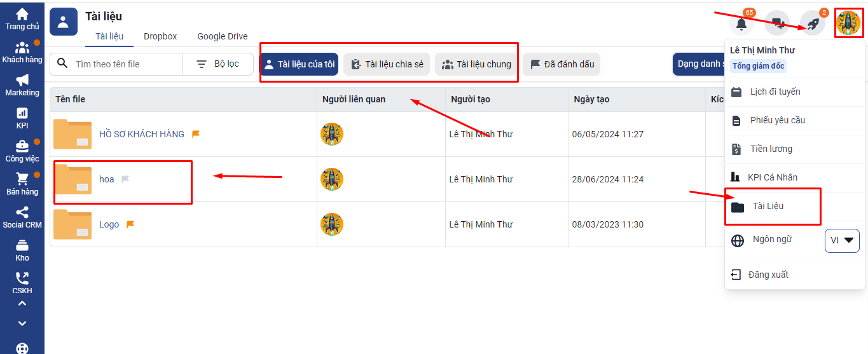
Task: Open the KPI sidebar icon
Action: pyautogui.click(x=22, y=118)
